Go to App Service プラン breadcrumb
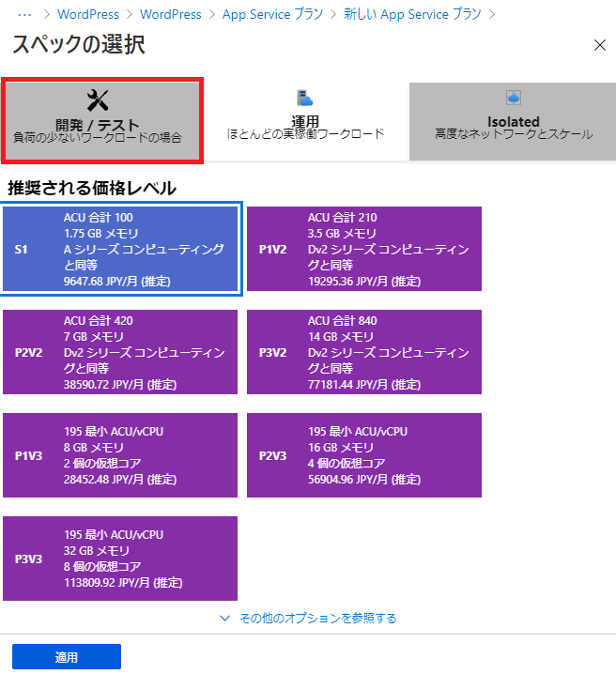 point(272,14)
